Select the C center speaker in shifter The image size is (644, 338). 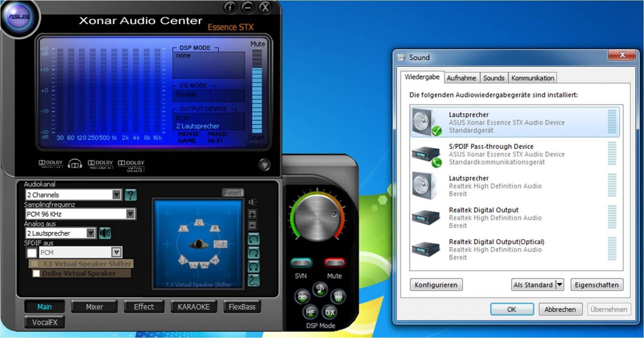(x=199, y=222)
